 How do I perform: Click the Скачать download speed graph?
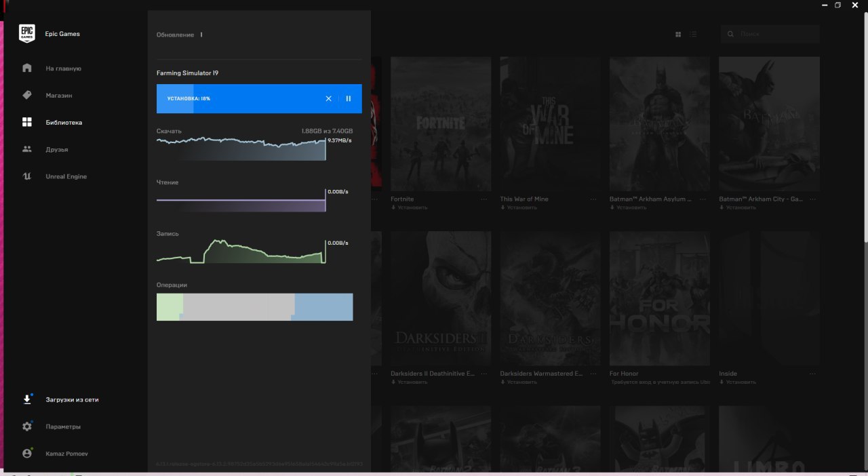click(241, 148)
